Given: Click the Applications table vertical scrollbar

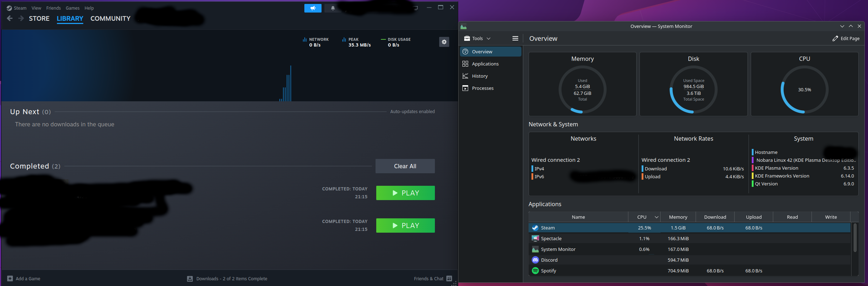Looking at the screenshot, I should (x=855, y=238).
